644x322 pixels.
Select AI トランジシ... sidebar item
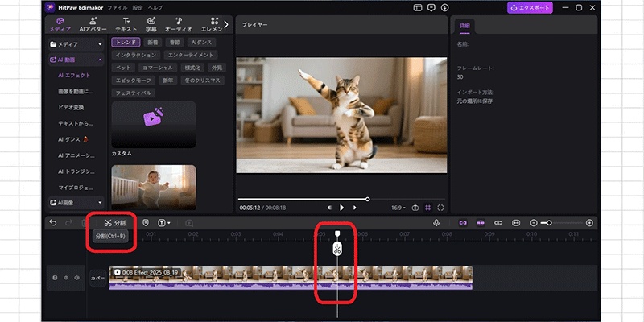pyautogui.click(x=76, y=171)
